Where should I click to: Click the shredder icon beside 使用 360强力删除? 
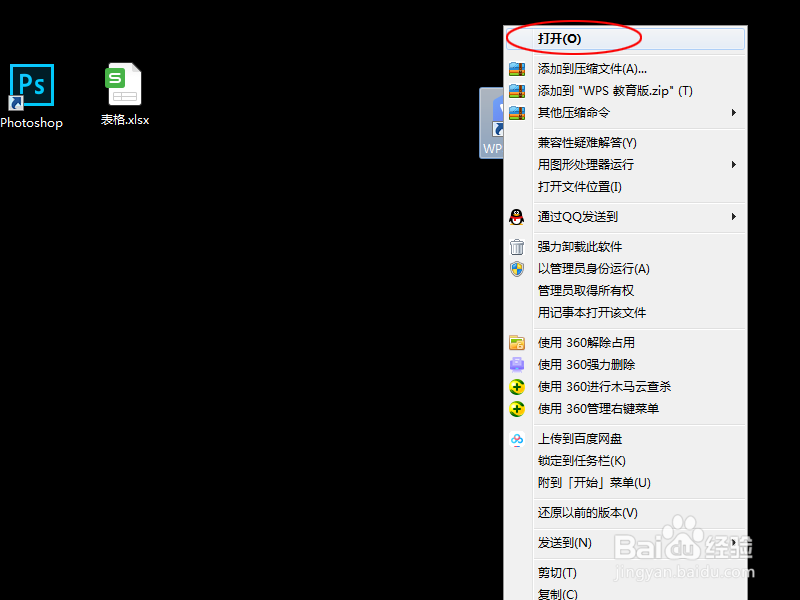(517, 365)
